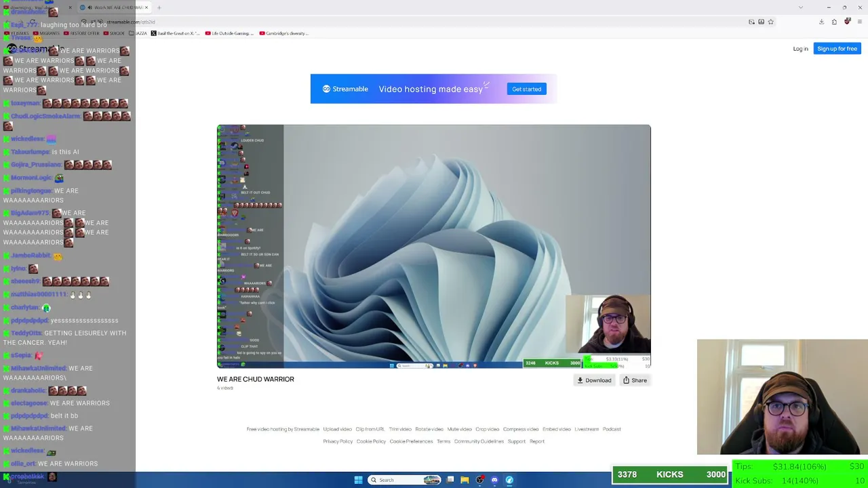The width and height of the screenshot is (868, 488).
Task: Click the 4 views count under the title
Action: [x=225, y=388]
